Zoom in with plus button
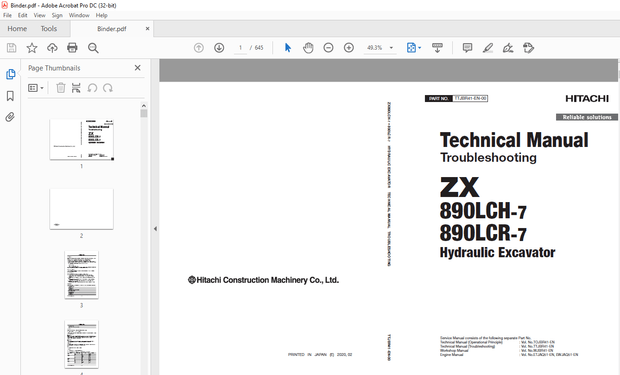Image resolution: width=620 pixels, height=375 pixels. [x=349, y=48]
